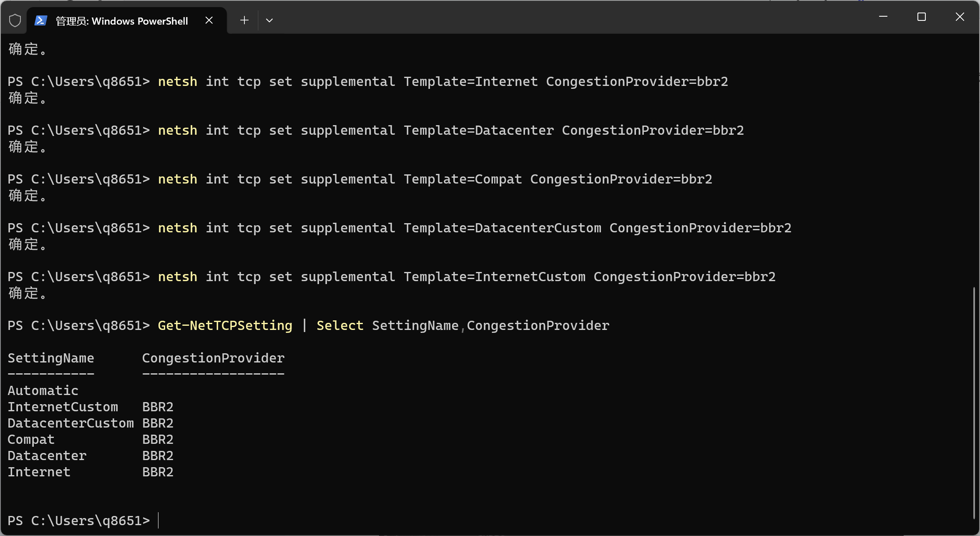Click the new tab plus icon

click(x=244, y=20)
